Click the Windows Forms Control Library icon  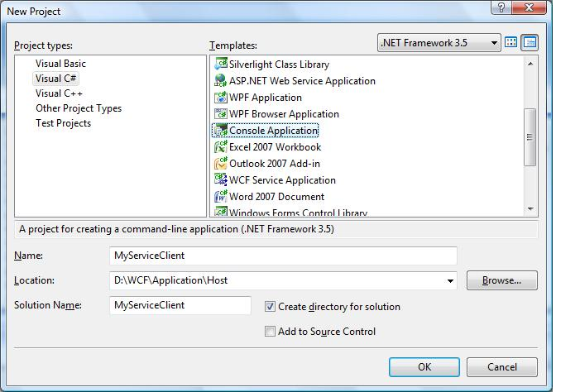220,212
